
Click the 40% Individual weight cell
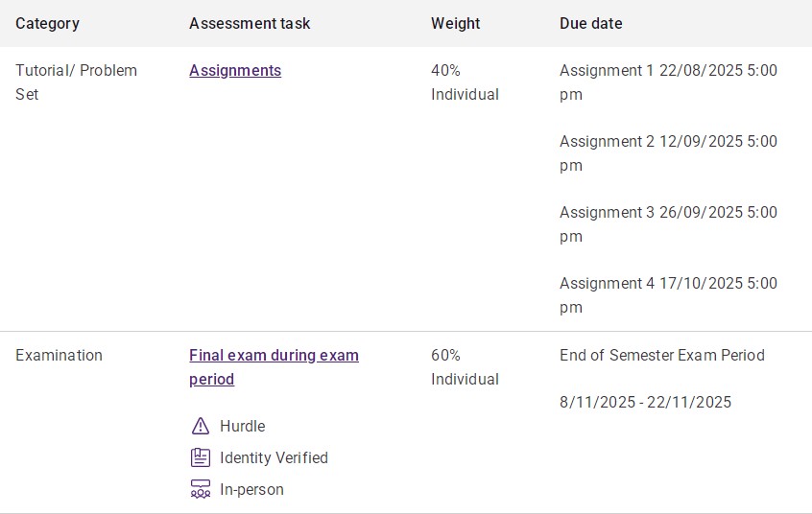pos(466,82)
